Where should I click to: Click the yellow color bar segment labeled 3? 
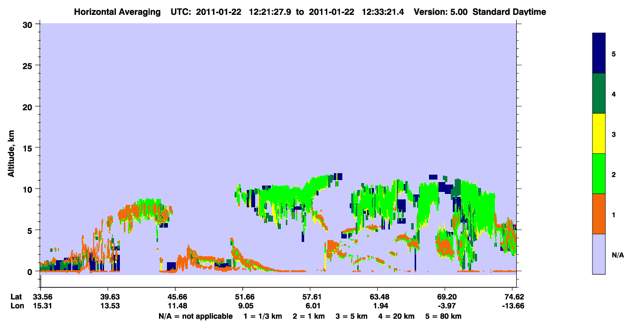599,134
